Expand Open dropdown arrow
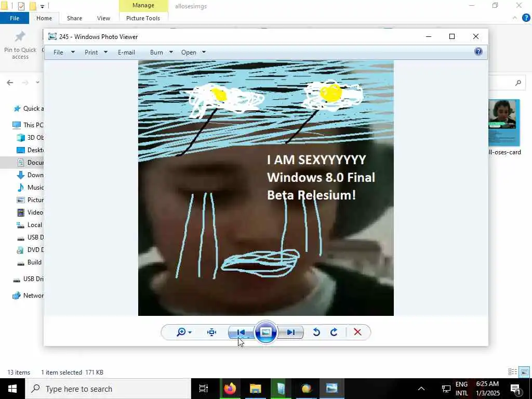Screen dimensions: 532x399 (204, 52)
